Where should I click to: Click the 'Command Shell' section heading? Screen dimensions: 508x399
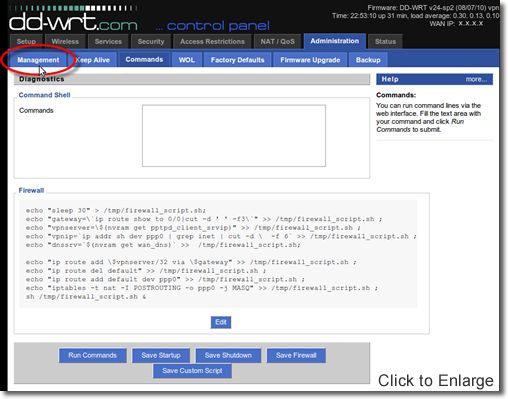[x=44, y=95]
